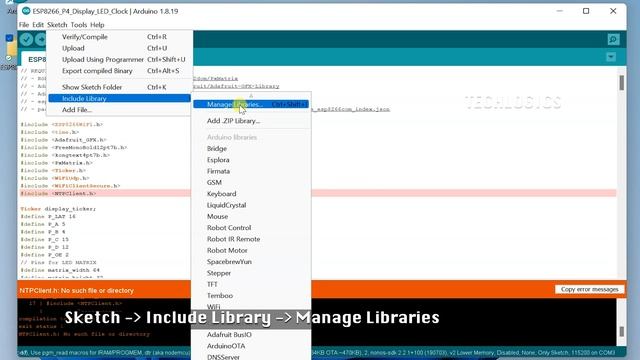Click the editor vertical scrollbar thumb
The image size is (640, 360).
(x=621, y=83)
